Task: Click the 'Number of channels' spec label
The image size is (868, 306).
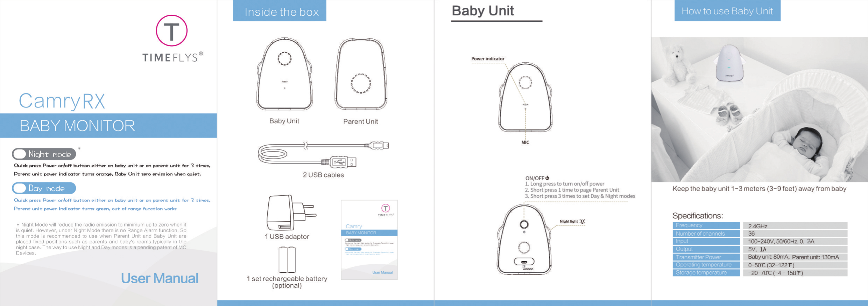Action: [706, 234]
